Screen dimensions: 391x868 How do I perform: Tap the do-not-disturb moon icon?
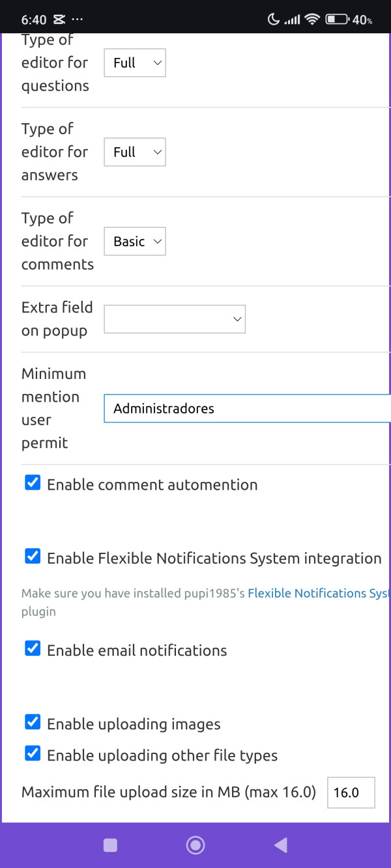pyautogui.click(x=272, y=20)
